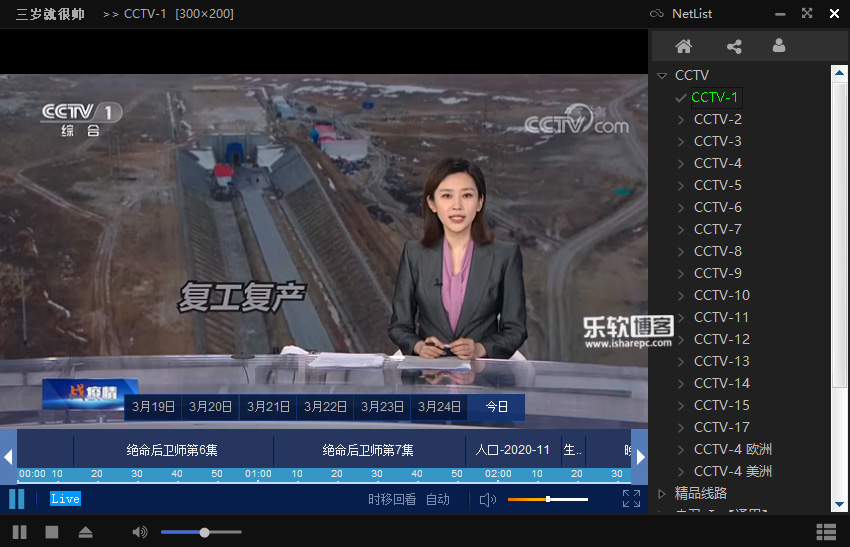Switch to the 3月22日 date tab
Image resolution: width=850 pixels, height=547 pixels.
[x=325, y=407]
